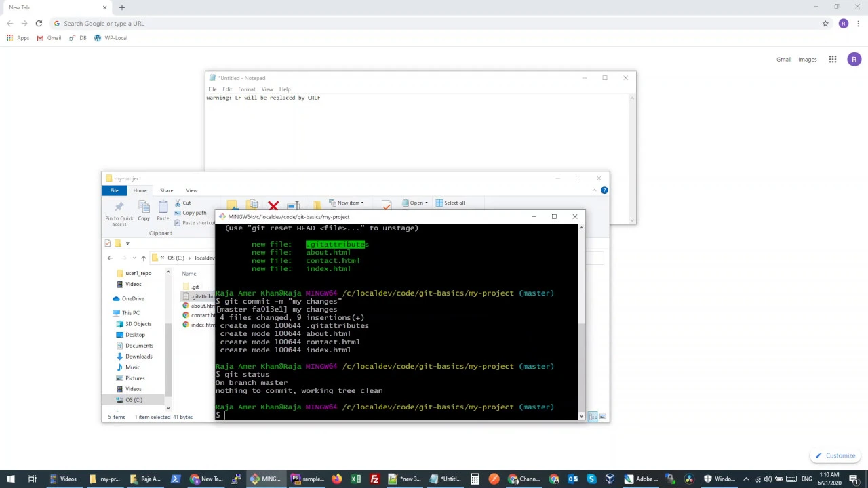Reload the Chrome page
The height and width of the screenshot is (488, 868).
39,24
